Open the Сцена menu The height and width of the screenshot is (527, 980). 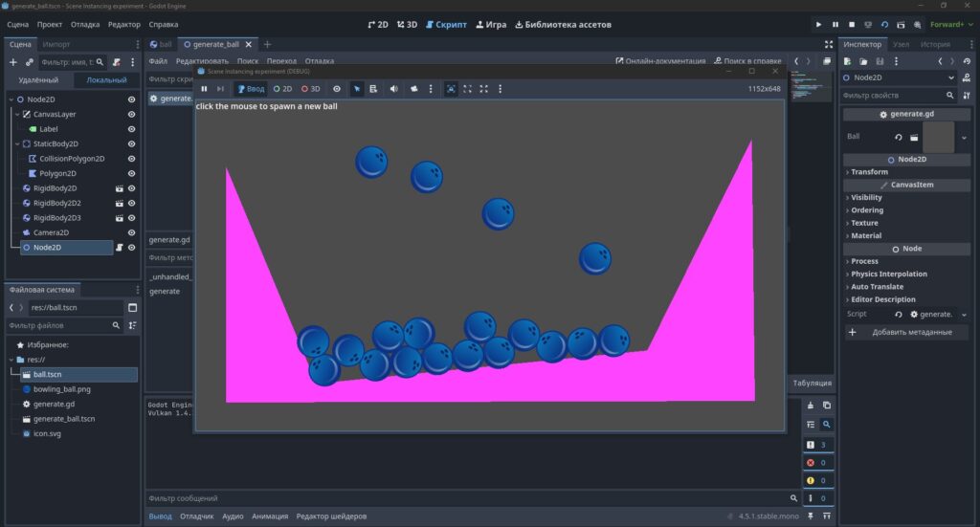point(17,24)
